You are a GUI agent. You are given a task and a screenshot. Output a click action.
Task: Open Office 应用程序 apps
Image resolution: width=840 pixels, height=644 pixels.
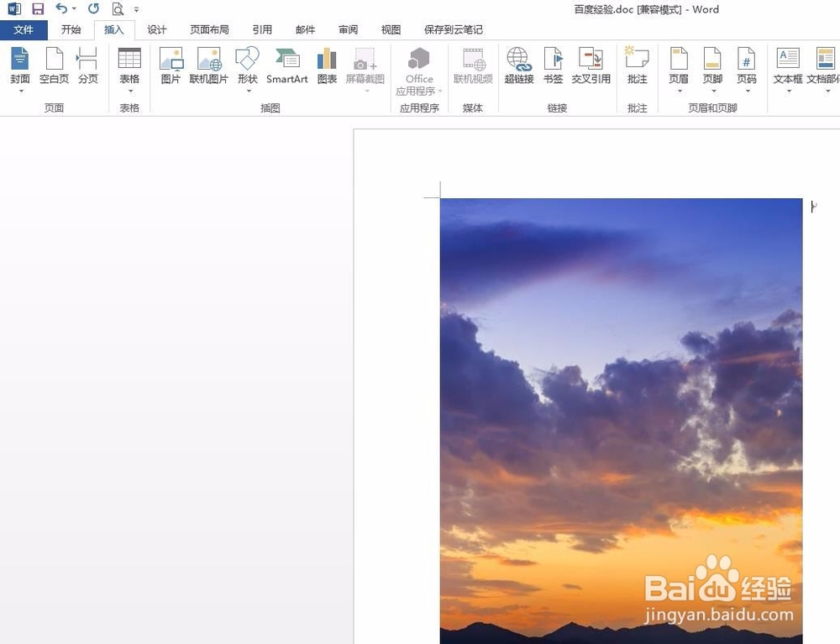419,71
